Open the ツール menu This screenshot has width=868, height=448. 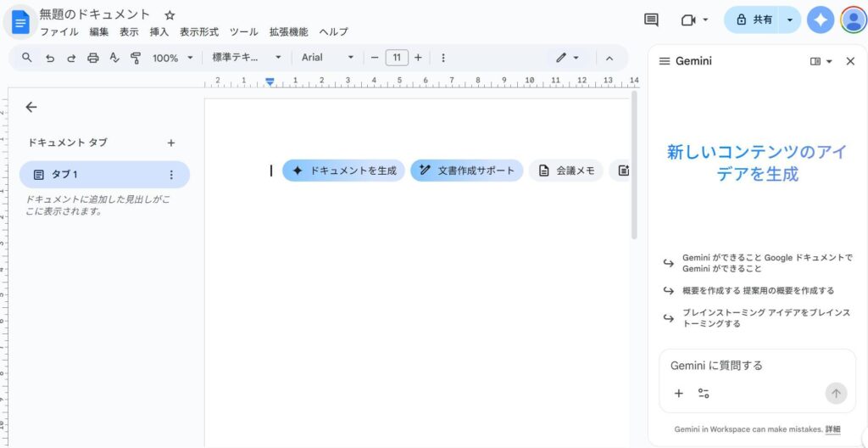pyautogui.click(x=243, y=32)
